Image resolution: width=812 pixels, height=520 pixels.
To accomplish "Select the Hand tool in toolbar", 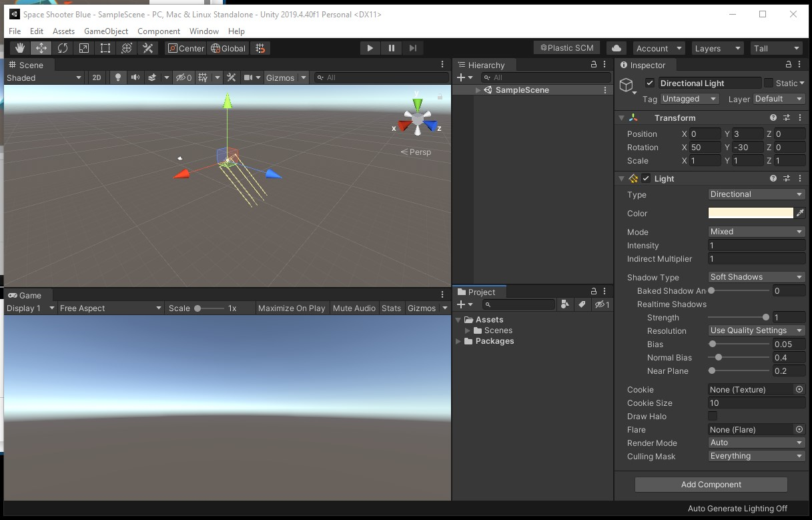I will click(20, 48).
